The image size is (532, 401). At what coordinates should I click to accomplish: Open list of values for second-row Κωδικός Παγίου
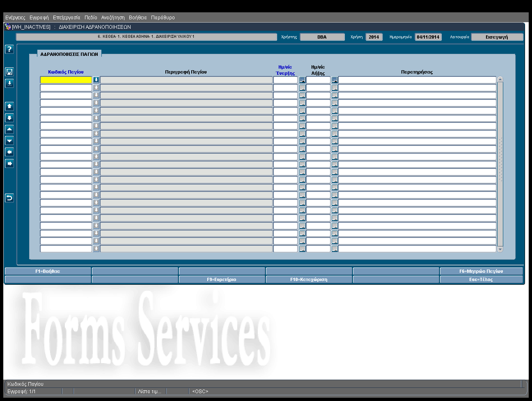(x=96, y=88)
